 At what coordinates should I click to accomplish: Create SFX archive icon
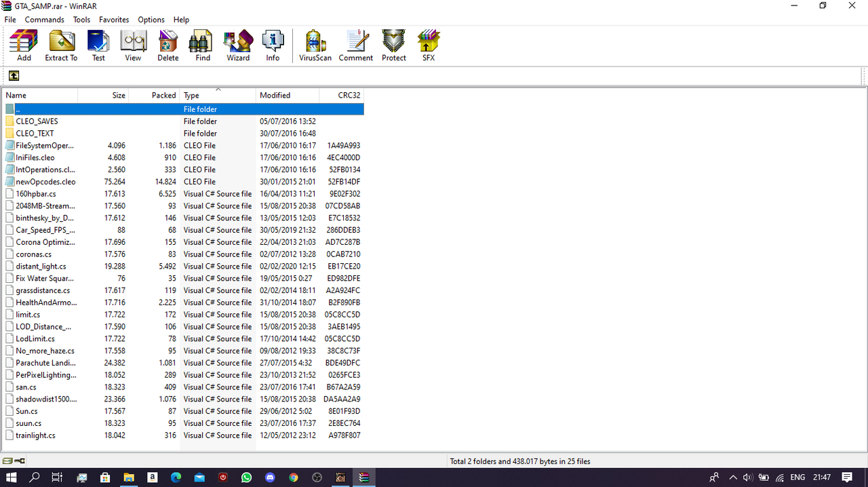pos(429,45)
